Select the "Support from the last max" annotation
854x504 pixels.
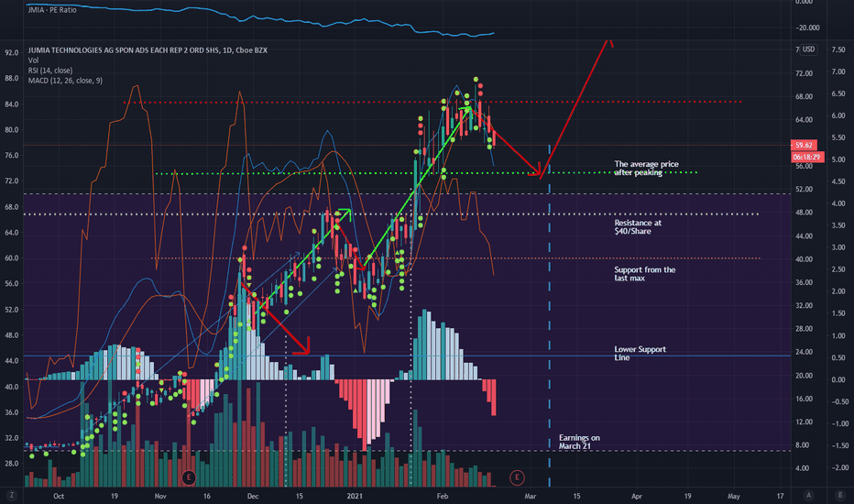645,274
